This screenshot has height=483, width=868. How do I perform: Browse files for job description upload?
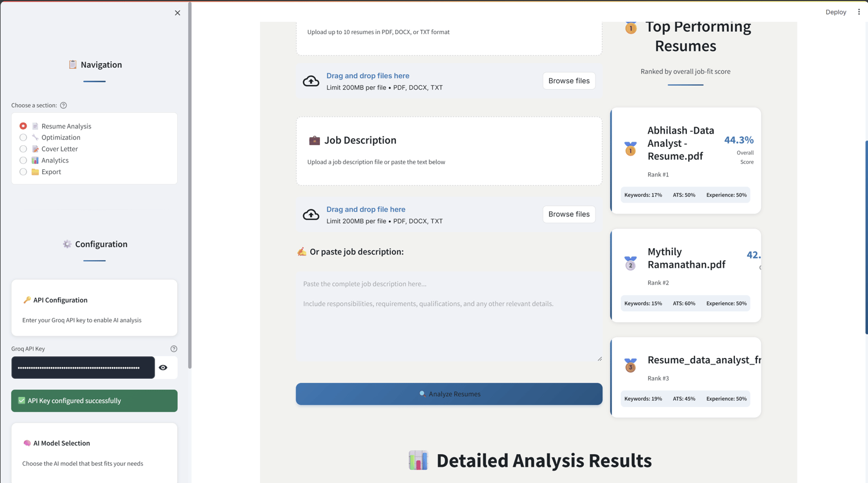[x=569, y=215]
